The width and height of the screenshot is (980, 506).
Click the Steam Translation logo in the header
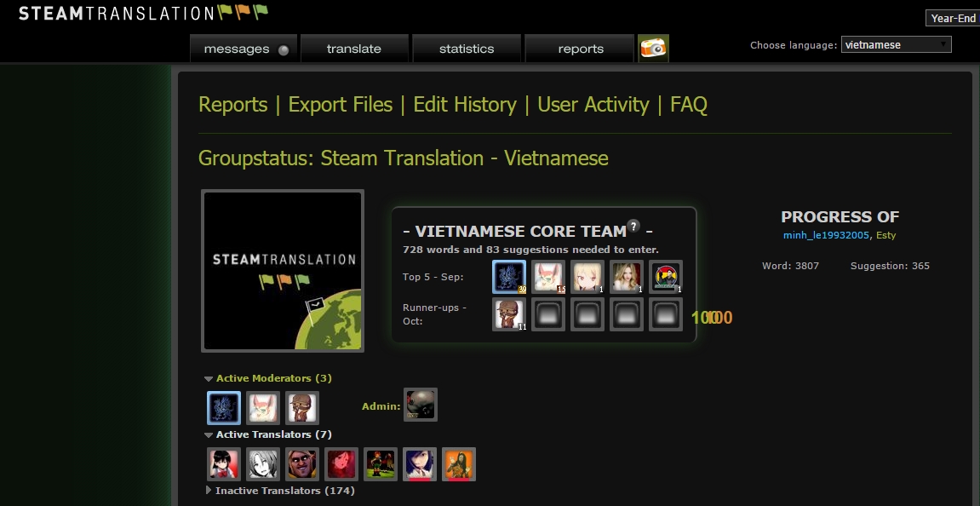[144, 13]
